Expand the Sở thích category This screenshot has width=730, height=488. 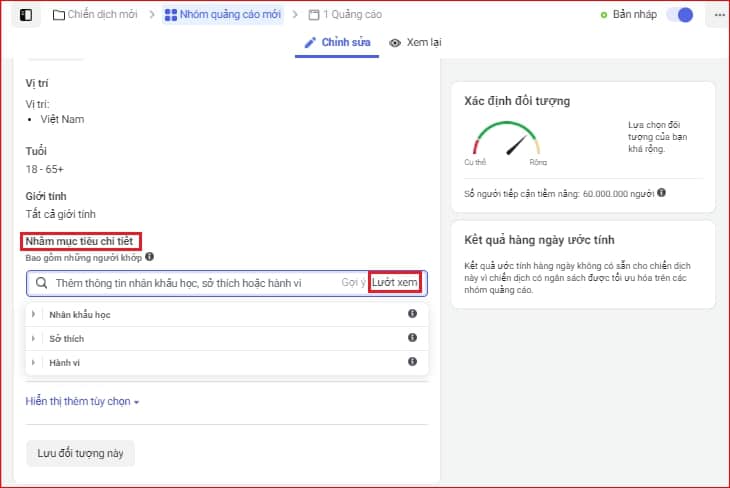(34, 338)
